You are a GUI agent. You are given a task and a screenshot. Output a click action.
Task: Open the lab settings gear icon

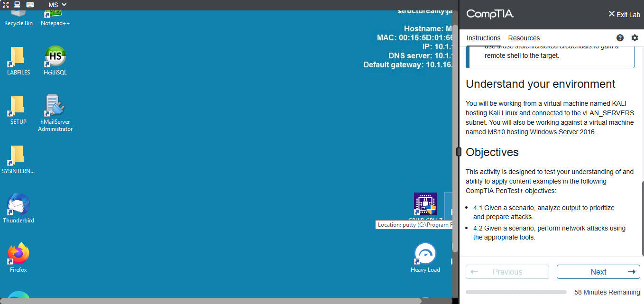pos(635,37)
